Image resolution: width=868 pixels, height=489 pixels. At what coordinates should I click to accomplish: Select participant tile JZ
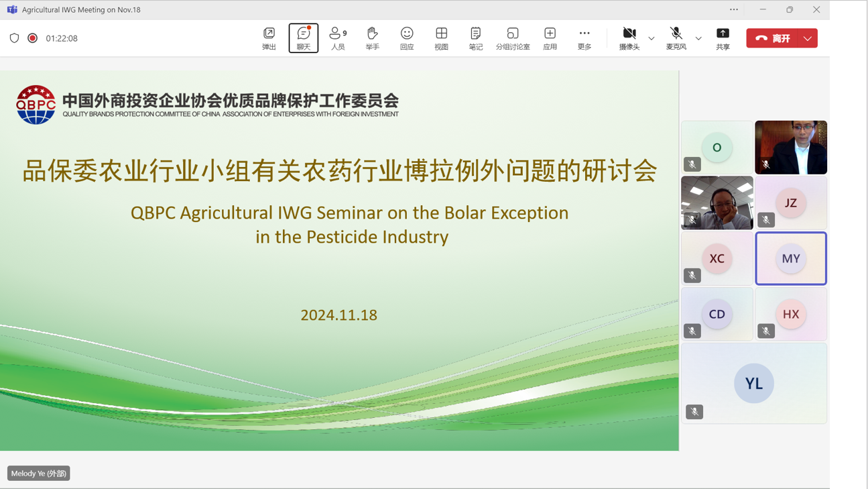click(x=791, y=203)
